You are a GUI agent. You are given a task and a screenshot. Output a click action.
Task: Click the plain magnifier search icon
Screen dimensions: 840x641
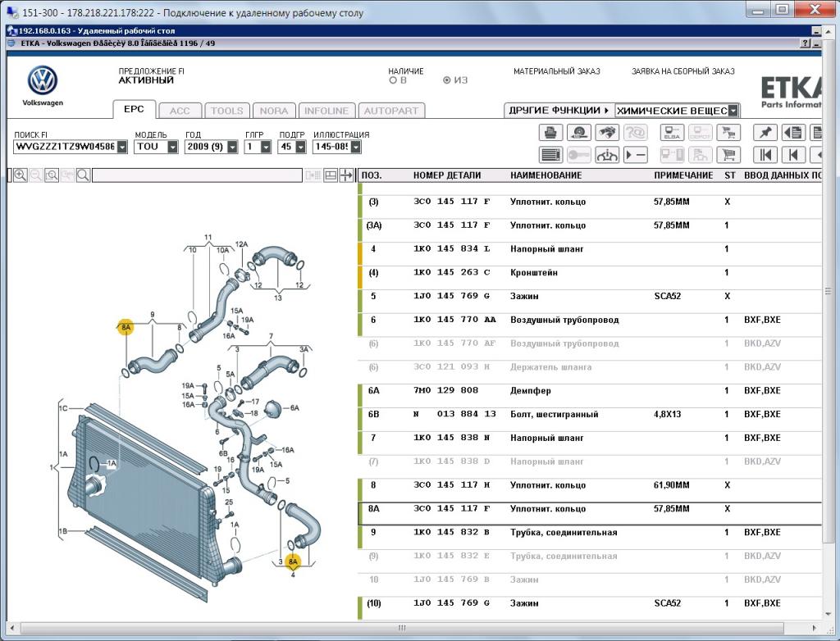coord(83,175)
